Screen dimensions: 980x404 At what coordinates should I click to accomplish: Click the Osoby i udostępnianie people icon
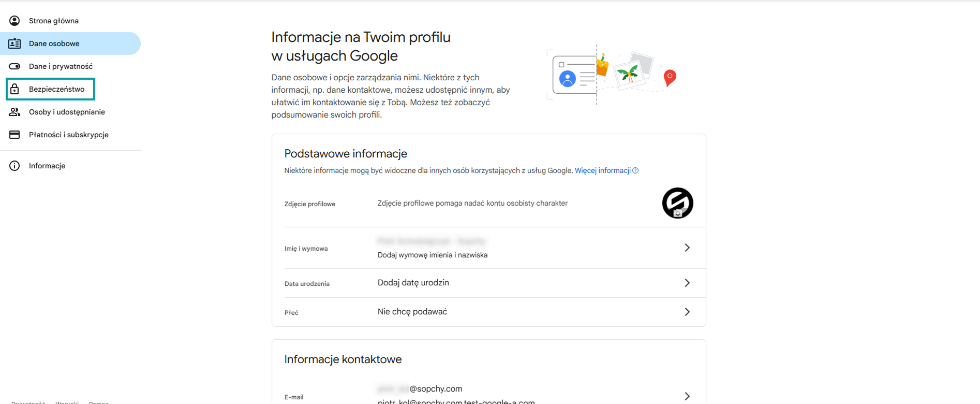[x=14, y=112]
